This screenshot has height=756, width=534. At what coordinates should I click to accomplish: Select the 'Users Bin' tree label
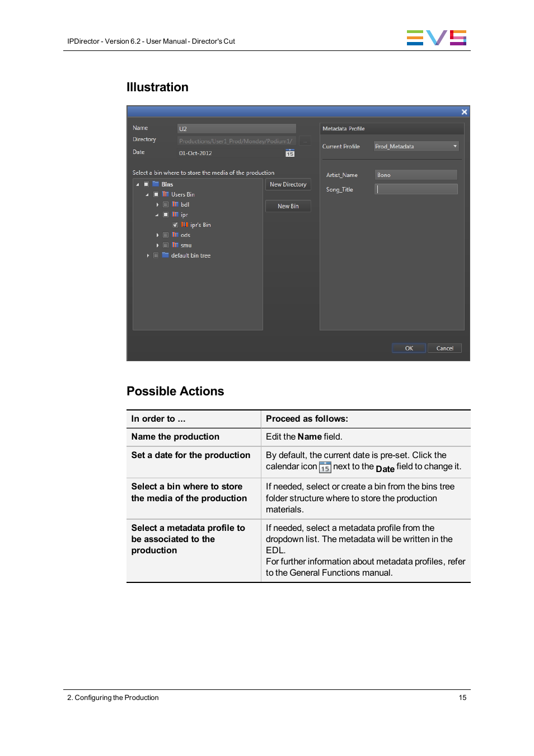tap(182, 194)
